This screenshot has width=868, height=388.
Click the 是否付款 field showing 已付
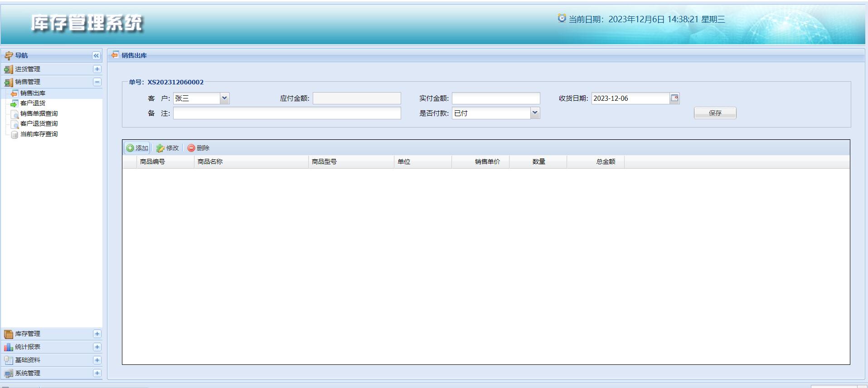pos(491,113)
